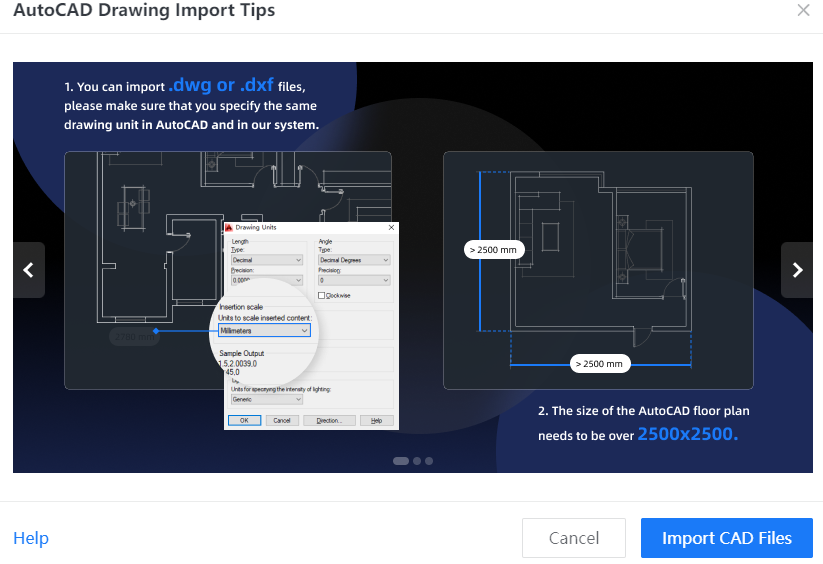This screenshot has width=823, height=564.
Task: Go to the next tip slide arrow
Action: (x=797, y=270)
